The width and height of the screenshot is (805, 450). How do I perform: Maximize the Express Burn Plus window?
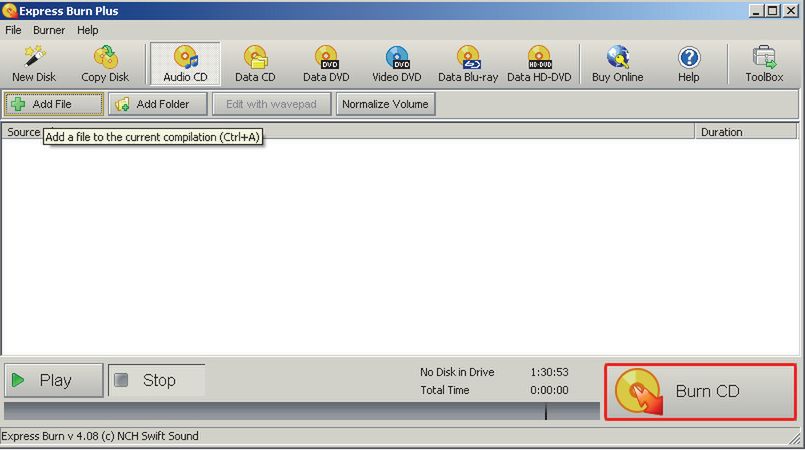tap(772, 11)
